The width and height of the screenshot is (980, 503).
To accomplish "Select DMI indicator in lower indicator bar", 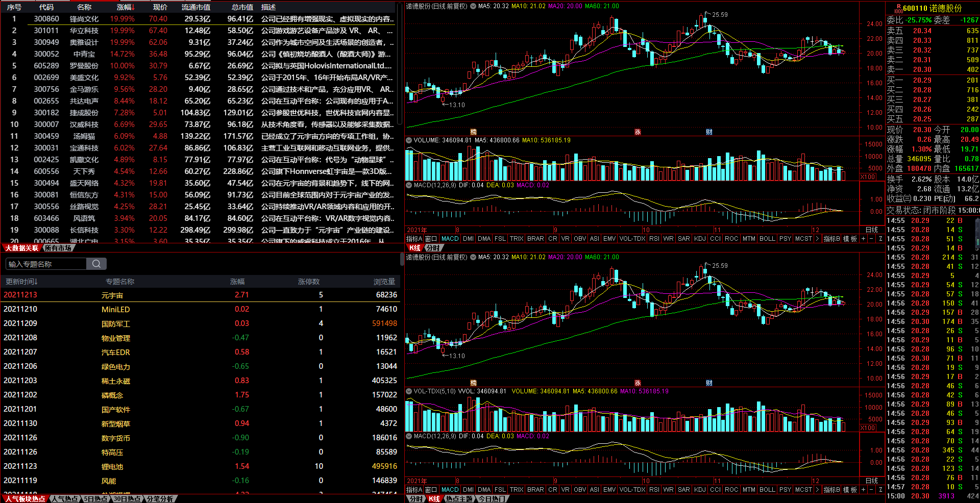I will coord(468,490).
